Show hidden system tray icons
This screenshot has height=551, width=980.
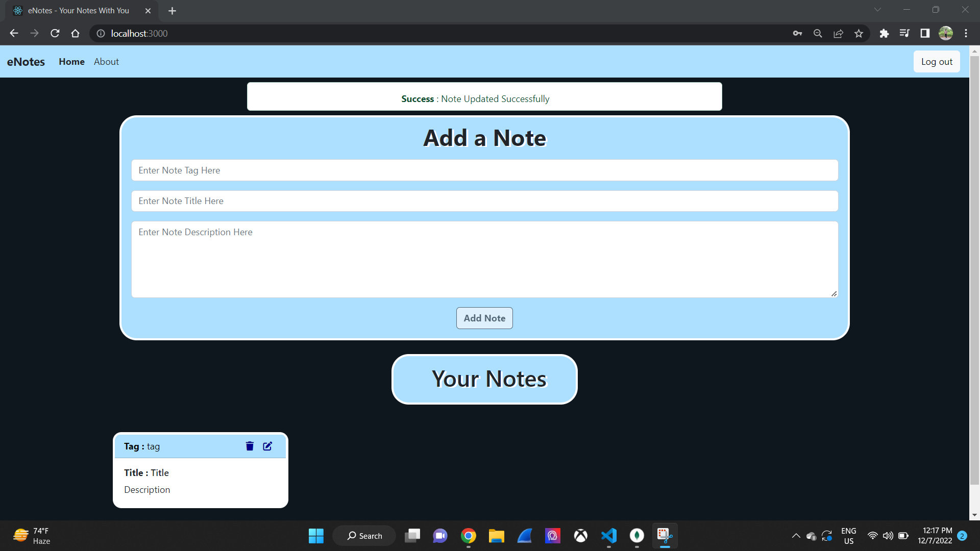pyautogui.click(x=796, y=536)
